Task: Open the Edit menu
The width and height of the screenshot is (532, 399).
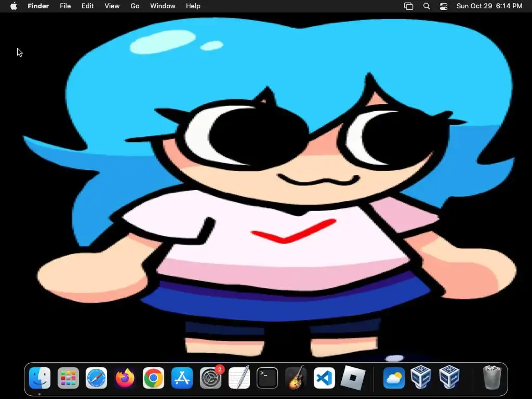Action: tap(87, 6)
